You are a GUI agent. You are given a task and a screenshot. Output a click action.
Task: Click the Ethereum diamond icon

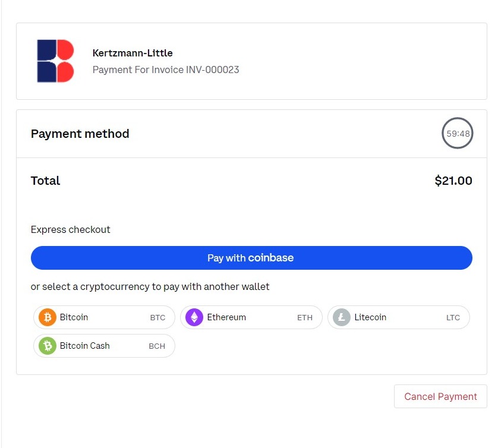(x=194, y=317)
